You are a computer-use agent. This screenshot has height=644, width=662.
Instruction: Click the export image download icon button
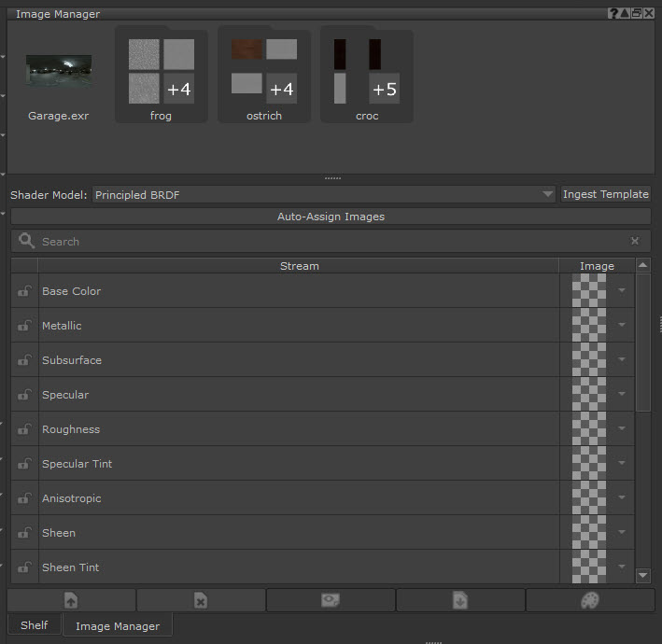(460, 600)
